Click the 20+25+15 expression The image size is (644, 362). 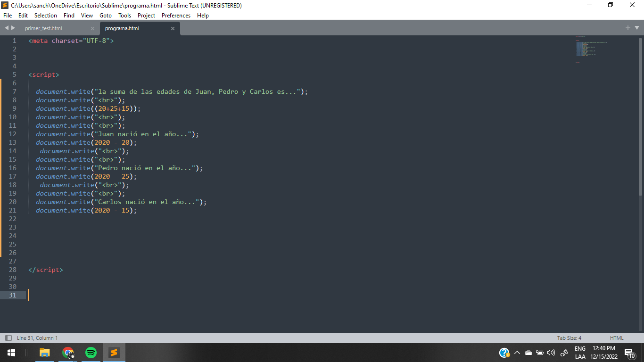114,108
